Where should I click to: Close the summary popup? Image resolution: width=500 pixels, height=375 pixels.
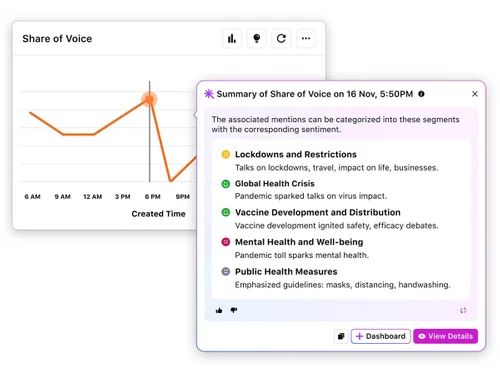coord(475,94)
